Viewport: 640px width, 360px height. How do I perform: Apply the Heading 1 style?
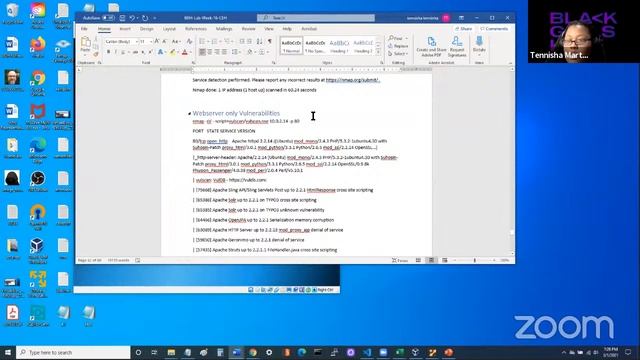[x=339, y=46]
